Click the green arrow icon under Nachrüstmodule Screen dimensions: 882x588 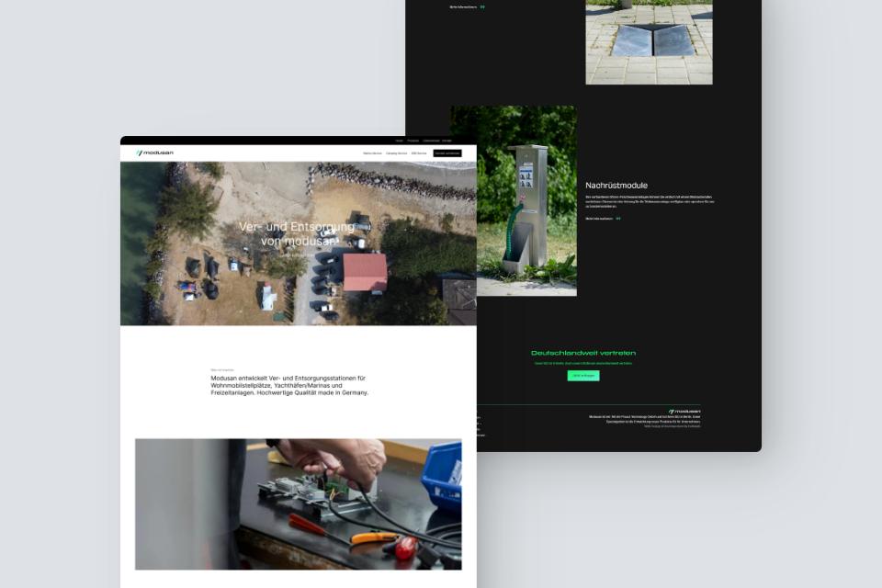coord(618,219)
